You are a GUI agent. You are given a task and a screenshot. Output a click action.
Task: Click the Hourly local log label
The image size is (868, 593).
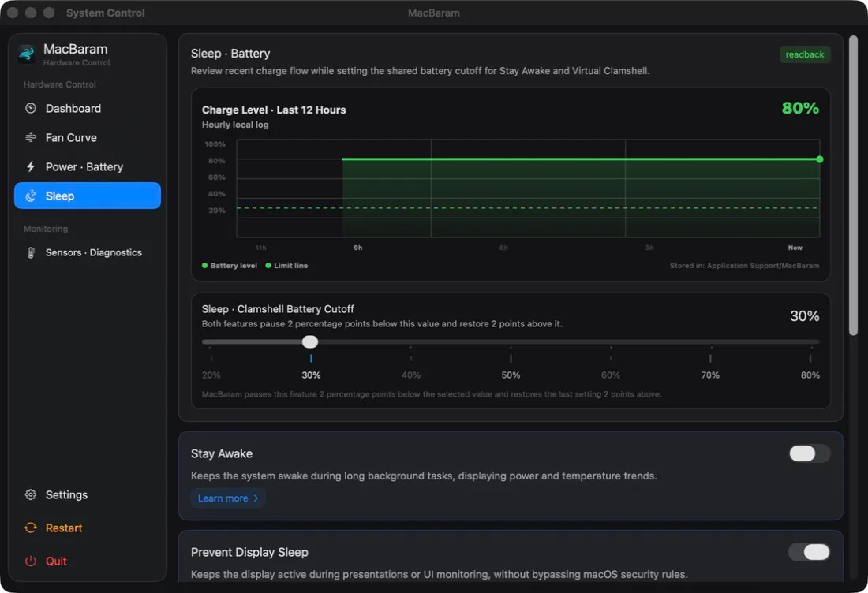234,125
